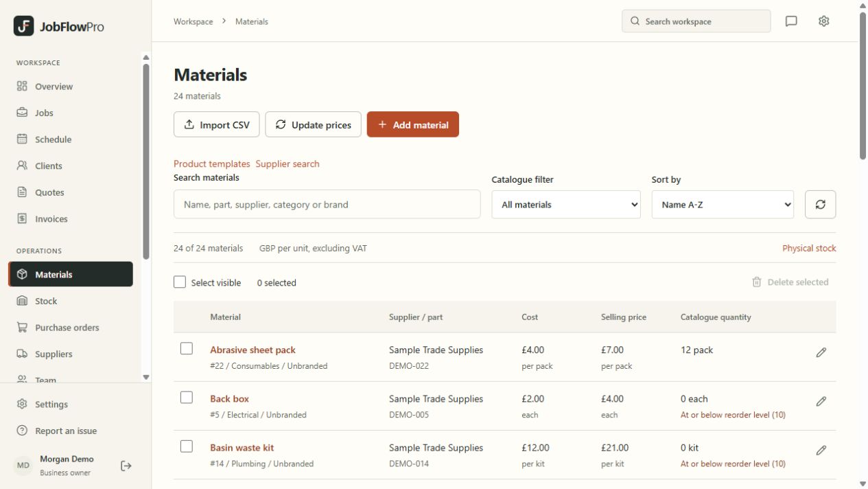This screenshot has width=868, height=489.
Task: Check the Basin waste kit row checkbox
Action: coord(187,446)
